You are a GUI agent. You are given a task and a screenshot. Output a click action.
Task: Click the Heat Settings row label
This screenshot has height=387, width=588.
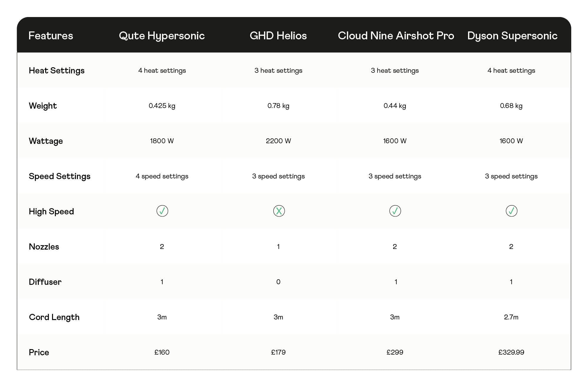click(56, 70)
